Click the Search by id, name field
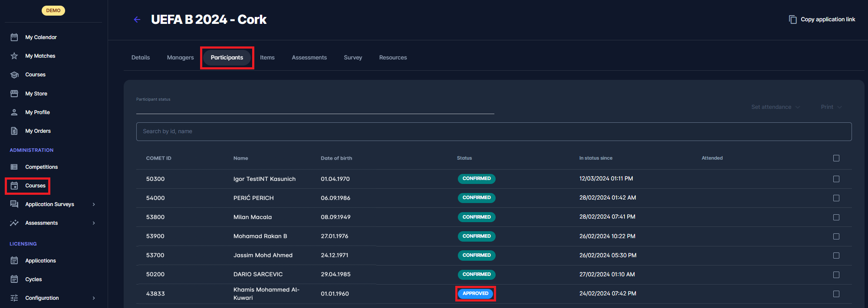868x308 pixels. click(x=493, y=131)
